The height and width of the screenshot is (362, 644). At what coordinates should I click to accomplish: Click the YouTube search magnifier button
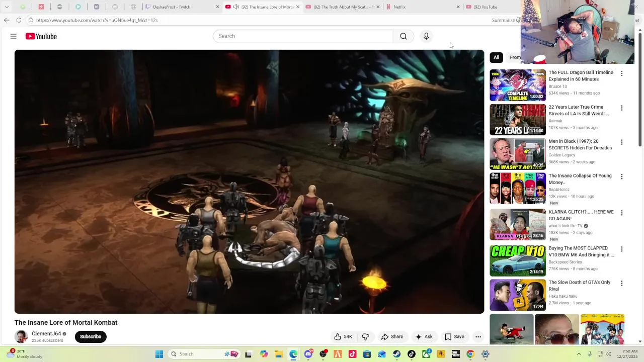click(x=404, y=36)
